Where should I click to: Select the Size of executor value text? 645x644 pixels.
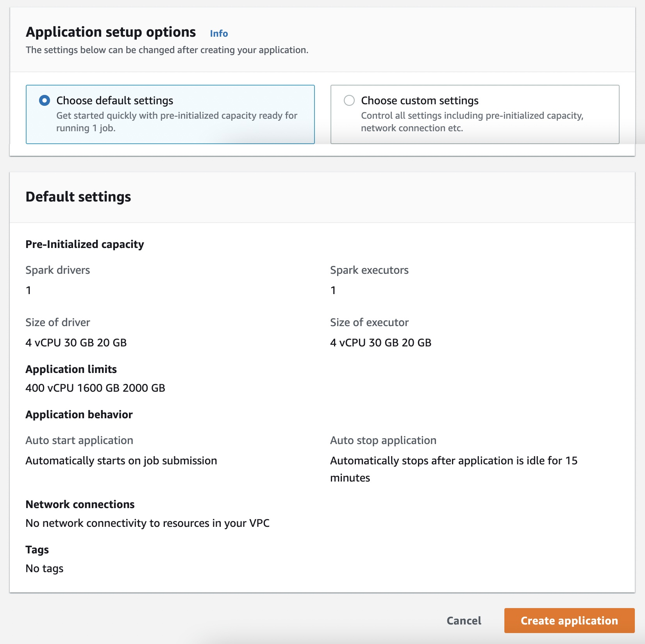point(381,343)
